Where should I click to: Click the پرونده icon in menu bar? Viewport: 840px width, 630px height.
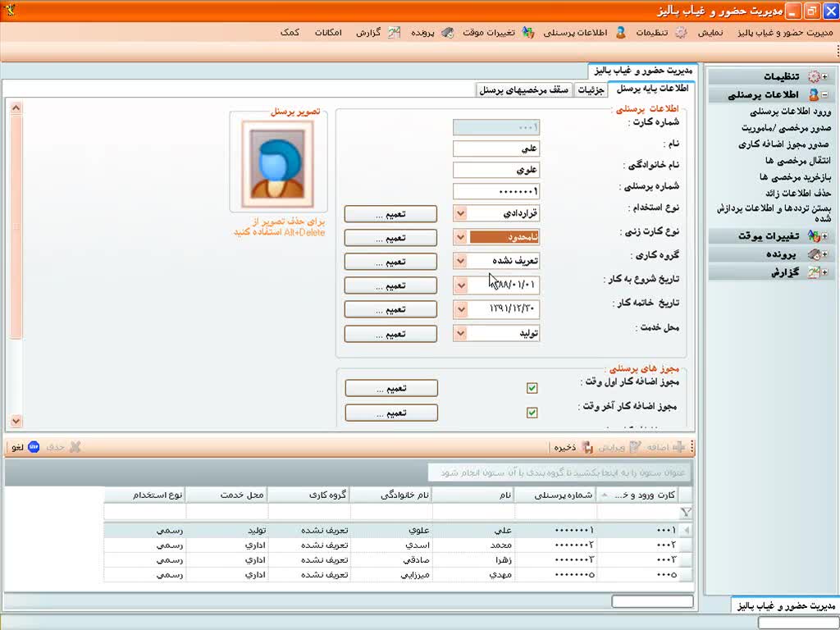tap(447, 33)
